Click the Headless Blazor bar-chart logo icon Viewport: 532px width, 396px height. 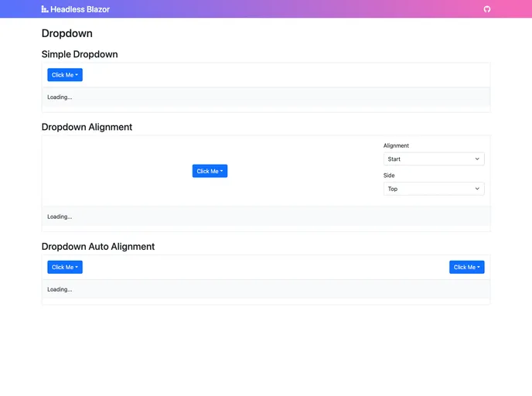pos(45,9)
